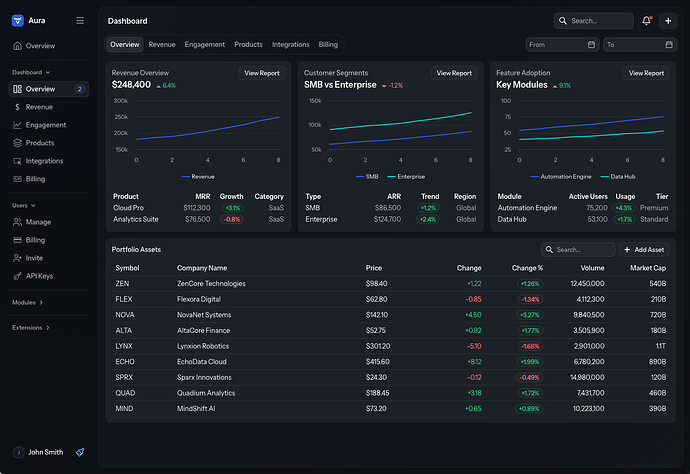
Task: Expand the Modules sidebar section
Action: pos(27,302)
